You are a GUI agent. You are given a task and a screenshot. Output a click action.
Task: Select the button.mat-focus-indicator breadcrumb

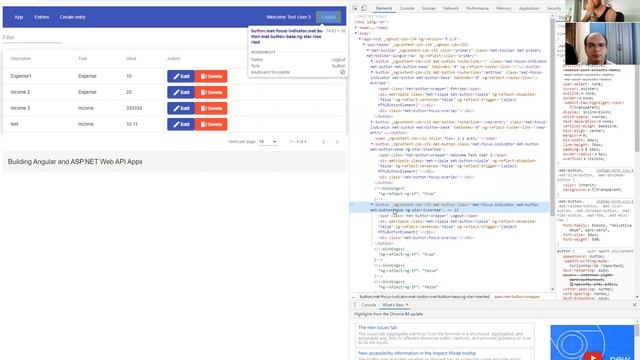pyautogui.click(x=424, y=297)
